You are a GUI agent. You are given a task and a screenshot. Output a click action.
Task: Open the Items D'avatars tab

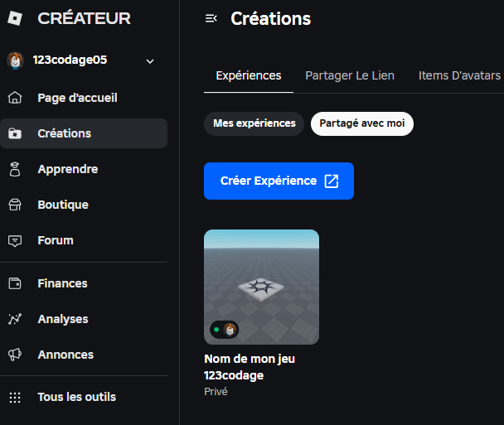(x=459, y=75)
